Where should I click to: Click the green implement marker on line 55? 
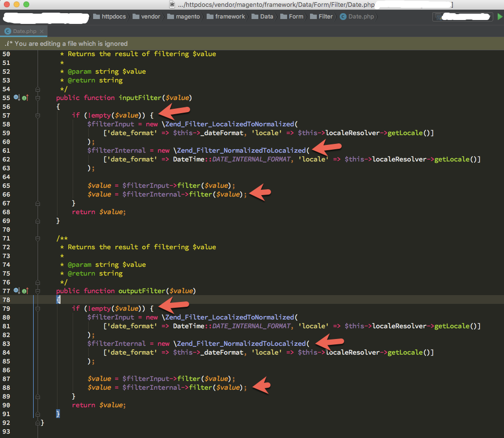pos(24,98)
